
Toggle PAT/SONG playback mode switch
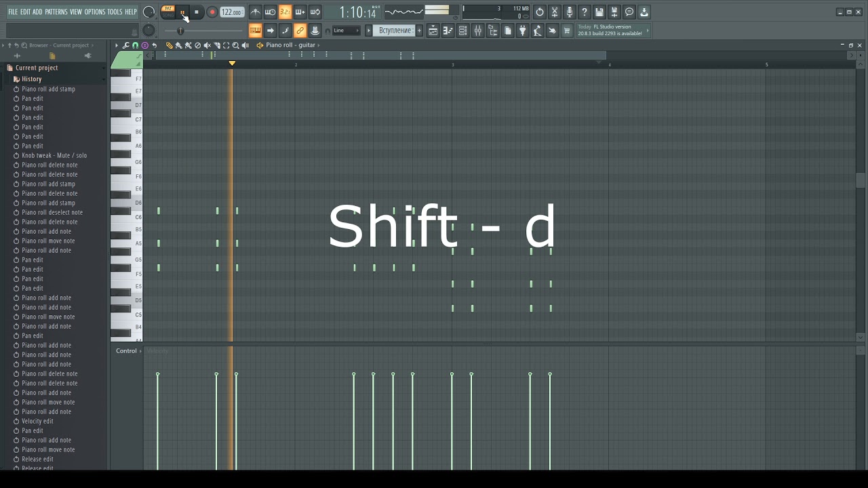tap(168, 12)
